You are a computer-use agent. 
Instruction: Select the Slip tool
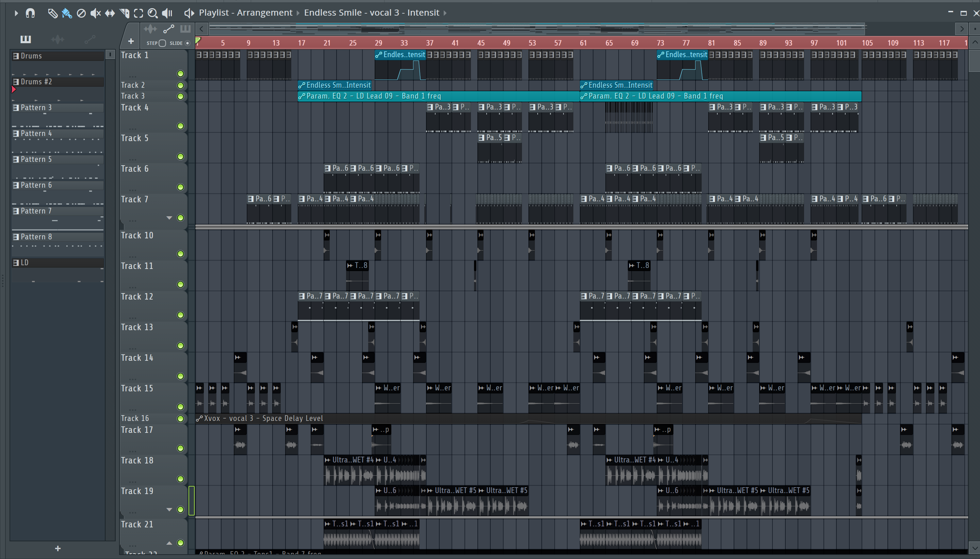click(110, 13)
